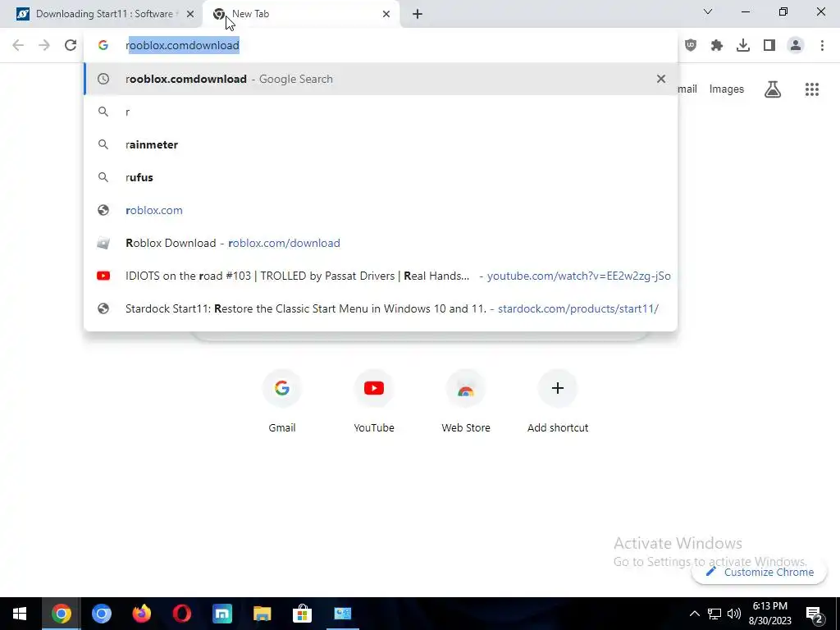Toggle the side panel icon
Viewport: 840px width, 630px height.
769,46
